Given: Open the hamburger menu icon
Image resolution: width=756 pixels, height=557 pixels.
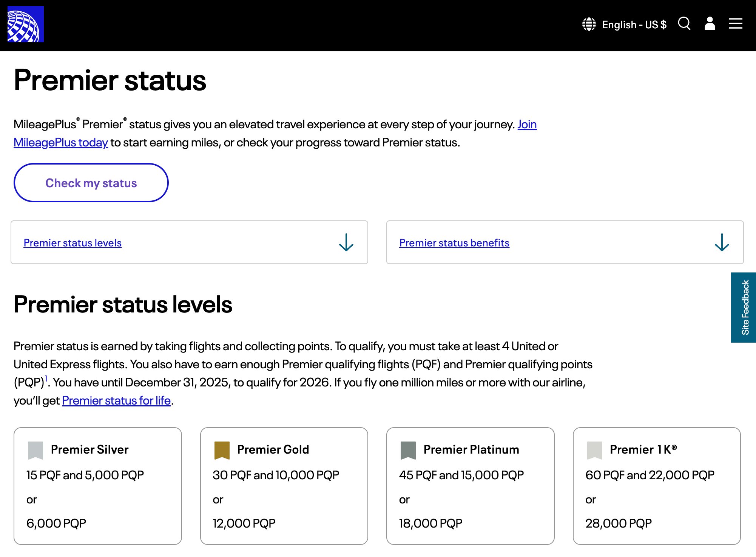Looking at the screenshot, I should 735,24.
